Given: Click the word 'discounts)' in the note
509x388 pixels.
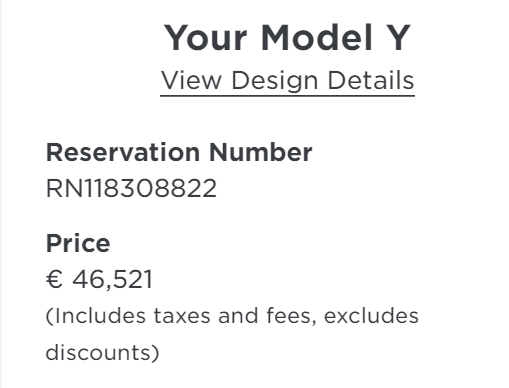Looking at the screenshot, I should 102,352.
